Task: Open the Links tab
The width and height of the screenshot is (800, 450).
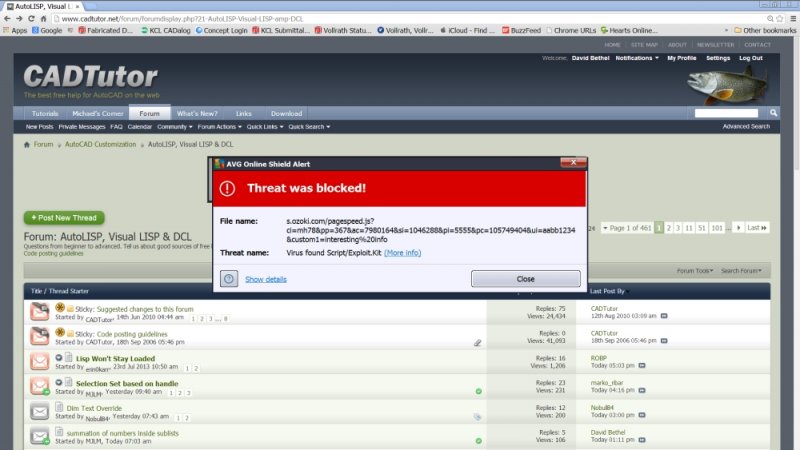Action: pyautogui.click(x=243, y=113)
